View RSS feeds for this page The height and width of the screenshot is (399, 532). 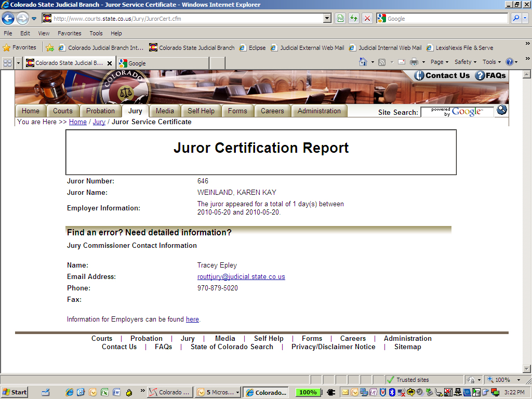pos(382,62)
